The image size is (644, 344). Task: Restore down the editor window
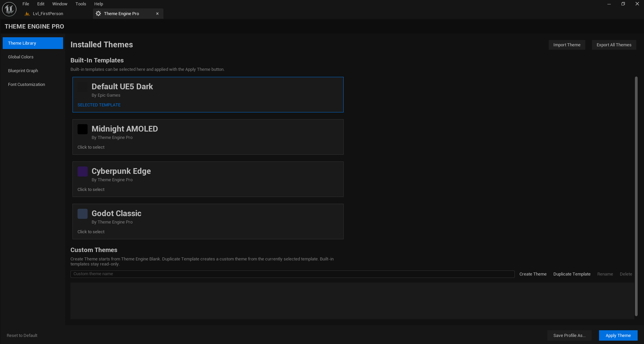623,4
